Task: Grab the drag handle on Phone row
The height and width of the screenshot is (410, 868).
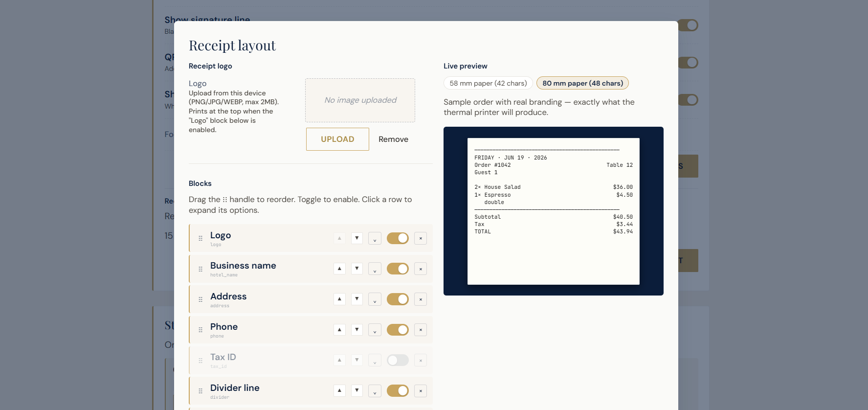Action: pos(200,330)
